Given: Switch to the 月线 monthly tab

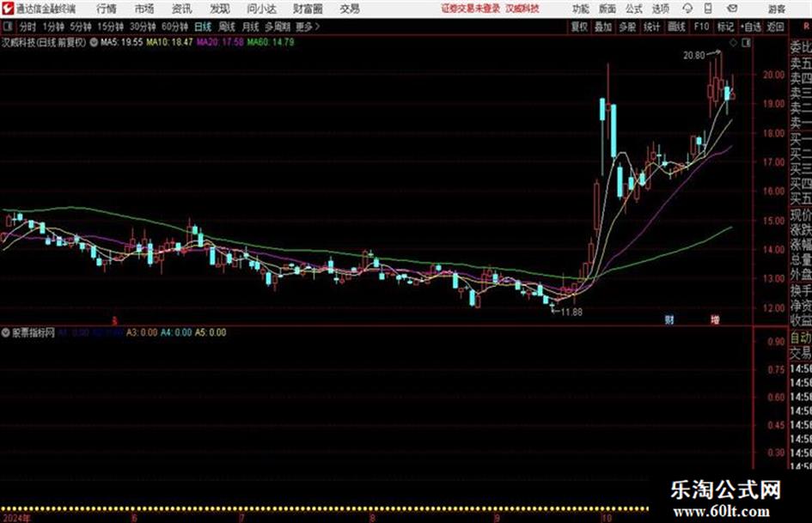Looking at the screenshot, I should pyautogui.click(x=251, y=27).
